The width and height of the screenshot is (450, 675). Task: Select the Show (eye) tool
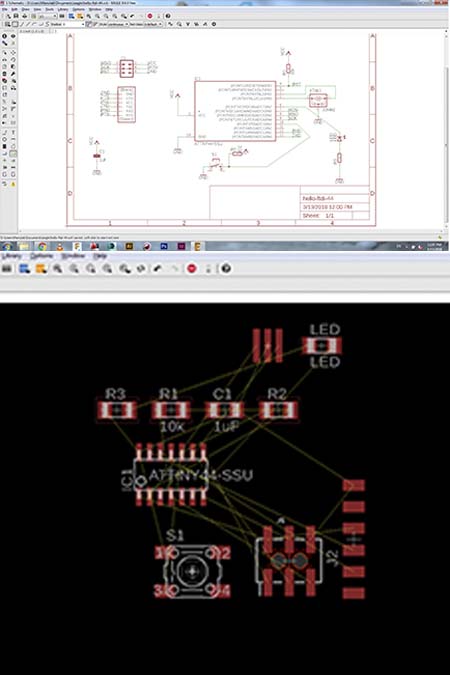point(13,36)
